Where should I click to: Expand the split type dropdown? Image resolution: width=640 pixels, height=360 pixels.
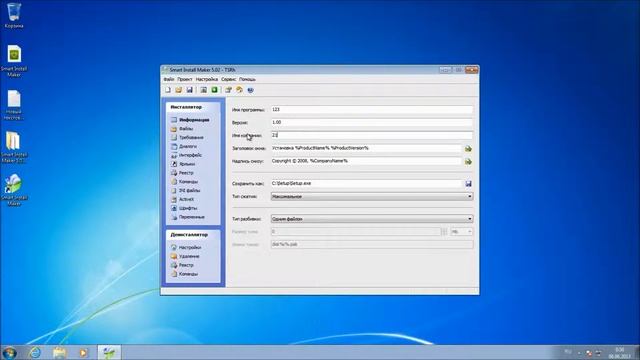(372, 219)
